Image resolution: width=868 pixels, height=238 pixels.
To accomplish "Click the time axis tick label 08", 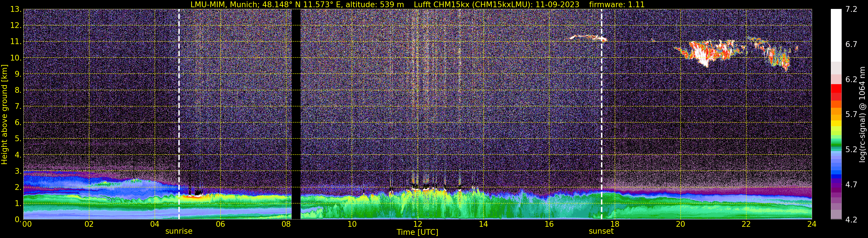I will (286, 224).
